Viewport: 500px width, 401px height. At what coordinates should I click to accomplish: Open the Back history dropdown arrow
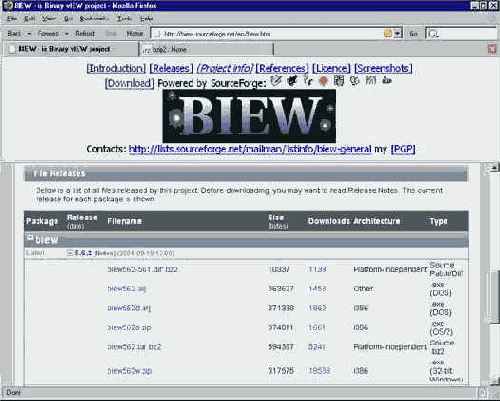tap(29, 34)
